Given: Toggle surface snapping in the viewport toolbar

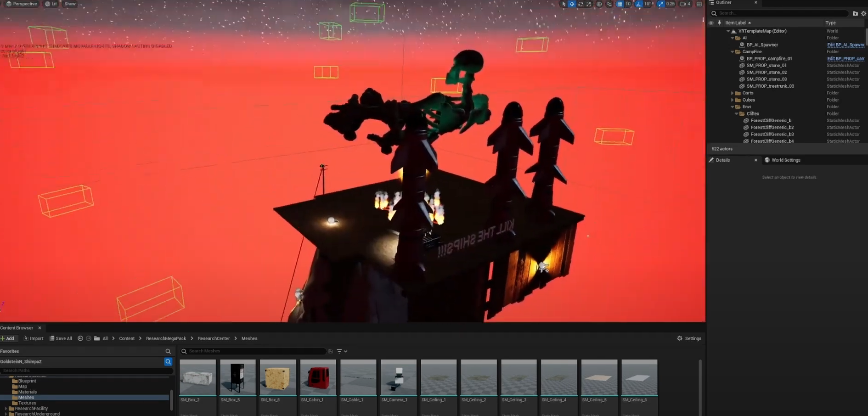Looking at the screenshot, I should (x=609, y=4).
